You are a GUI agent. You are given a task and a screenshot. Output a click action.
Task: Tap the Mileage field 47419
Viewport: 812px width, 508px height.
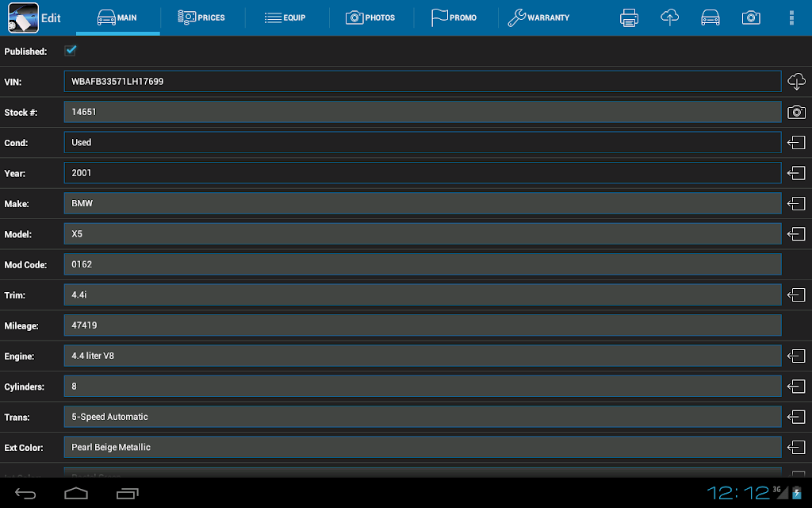click(x=423, y=325)
